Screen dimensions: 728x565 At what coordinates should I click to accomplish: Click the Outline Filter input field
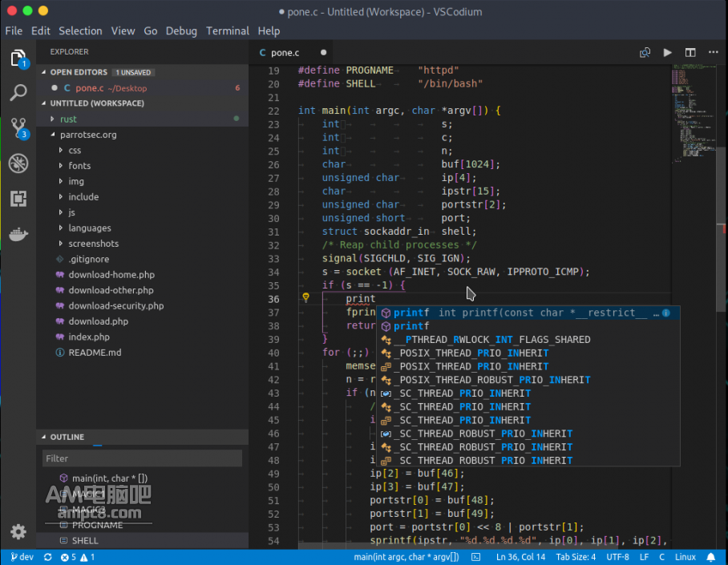[x=142, y=458]
